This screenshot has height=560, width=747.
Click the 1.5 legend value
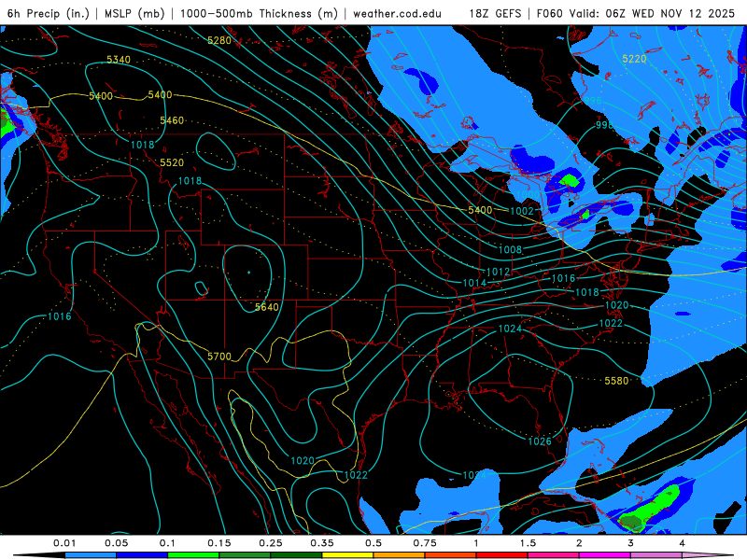528,543
